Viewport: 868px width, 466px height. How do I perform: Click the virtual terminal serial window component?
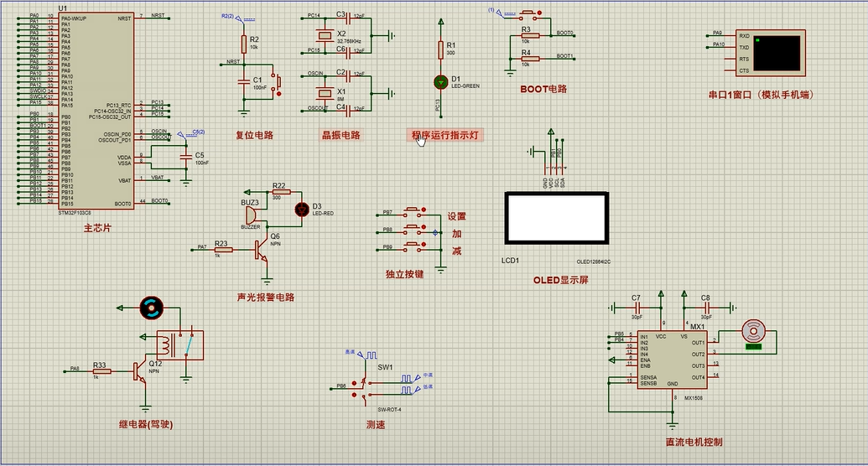771,53
